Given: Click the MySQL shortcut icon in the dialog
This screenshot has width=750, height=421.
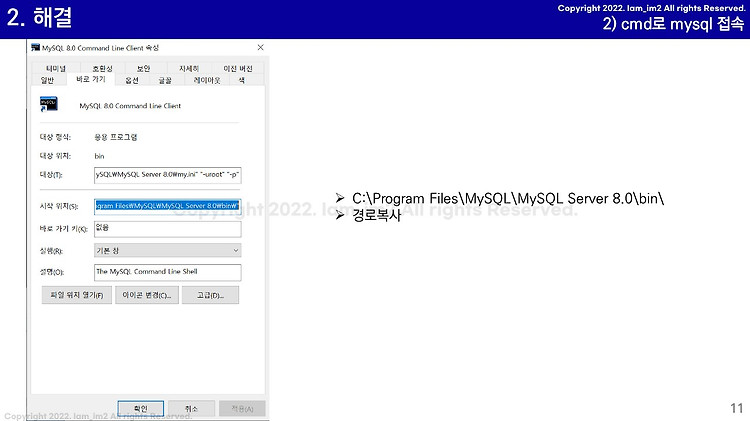Looking at the screenshot, I should click(x=49, y=104).
